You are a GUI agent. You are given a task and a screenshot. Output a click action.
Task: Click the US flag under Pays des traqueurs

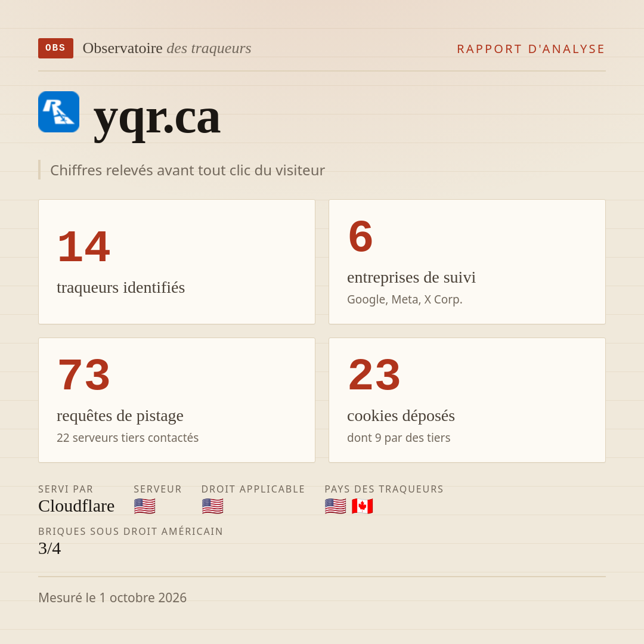pyautogui.click(x=336, y=506)
